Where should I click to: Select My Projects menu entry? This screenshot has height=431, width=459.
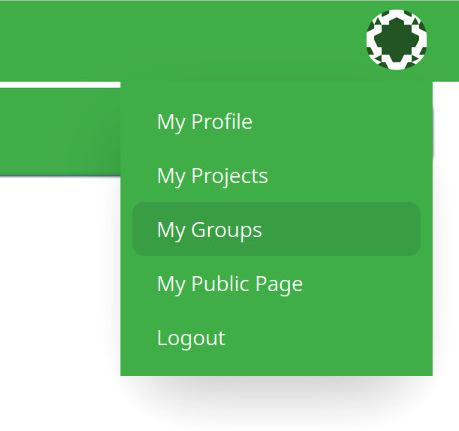point(276,175)
